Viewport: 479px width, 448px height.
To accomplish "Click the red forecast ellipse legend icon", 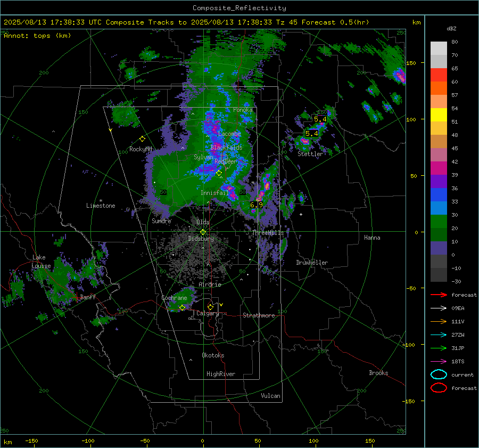I will pos(439,388).
